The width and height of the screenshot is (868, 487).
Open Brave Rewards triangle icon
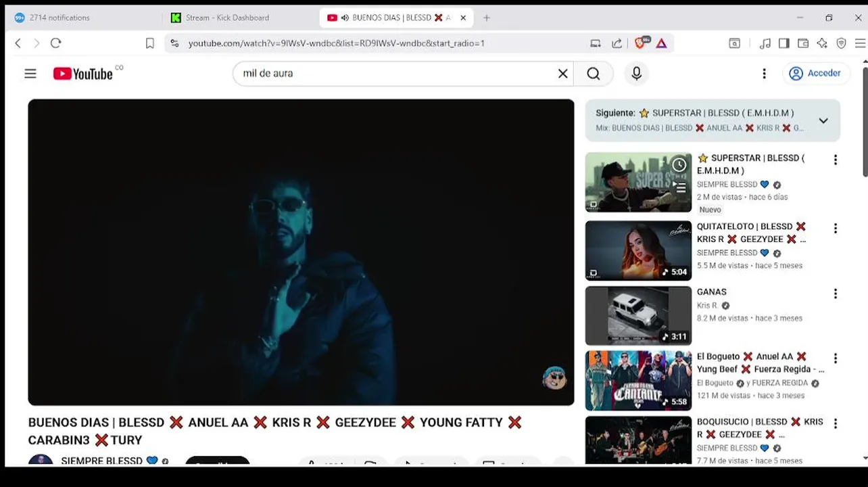click(x=661, y=43)
